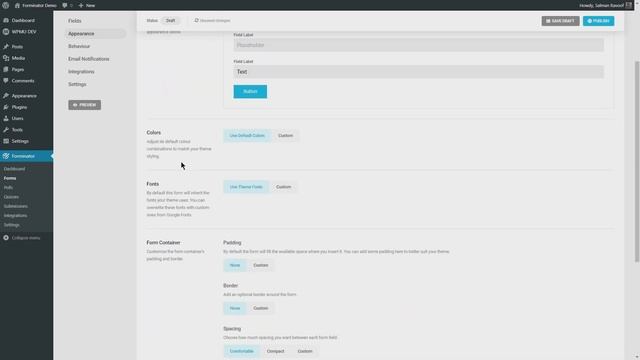This screenshot has height=360, width=640.
Task: Go to Forminator Quizzes submenu
Action: [11, 197]
